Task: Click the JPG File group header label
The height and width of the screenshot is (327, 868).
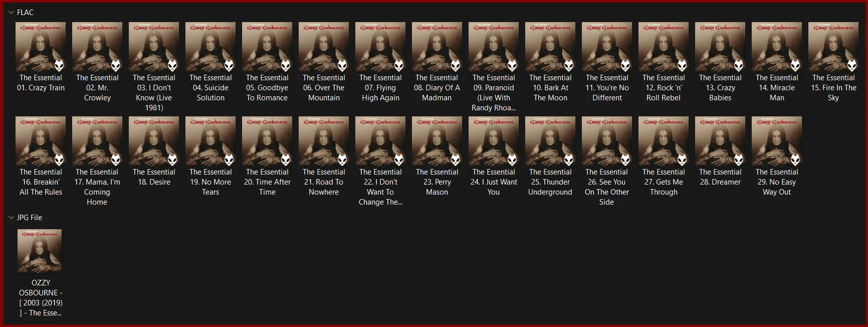Action: [x=30, y=218]
